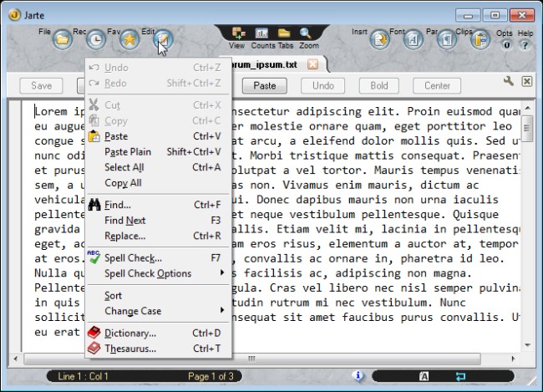Close the quick bar with X icon
The image size is (543, 392).
click(527, 81)
